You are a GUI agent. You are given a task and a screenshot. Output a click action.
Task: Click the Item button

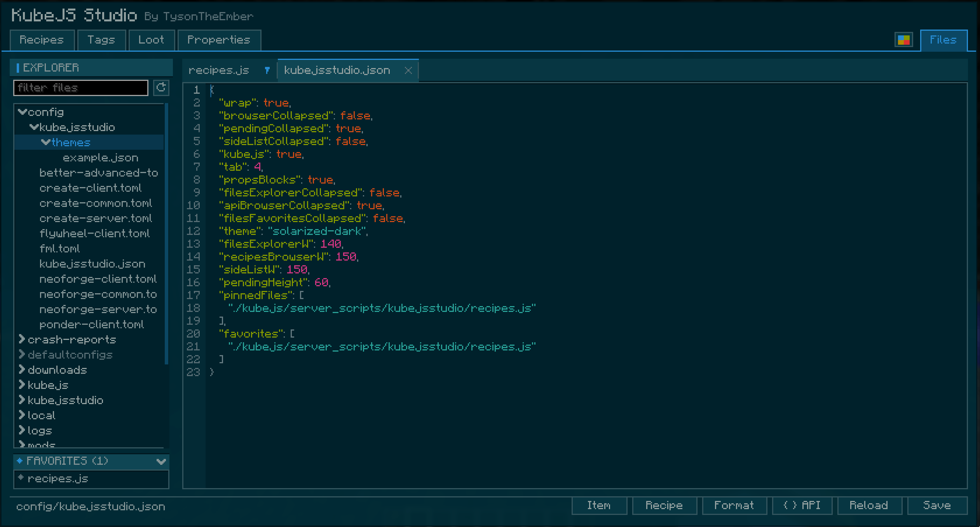pos(599,505)
